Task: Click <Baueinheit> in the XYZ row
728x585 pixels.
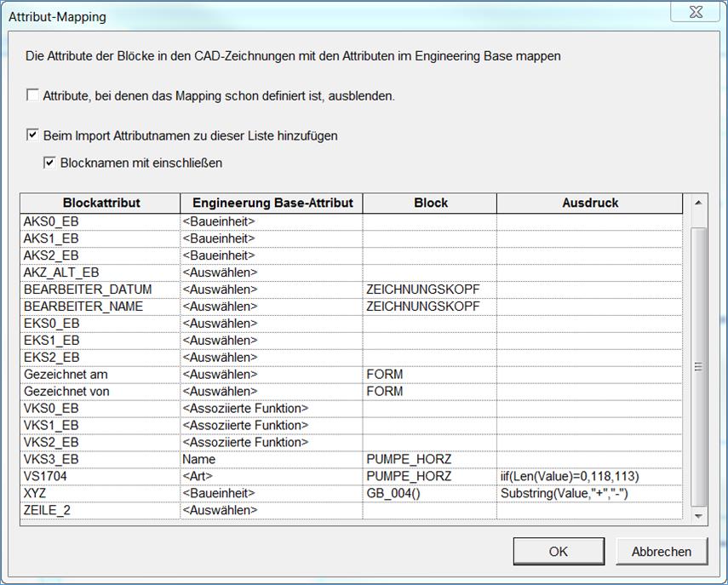Action: click(272, 493)
